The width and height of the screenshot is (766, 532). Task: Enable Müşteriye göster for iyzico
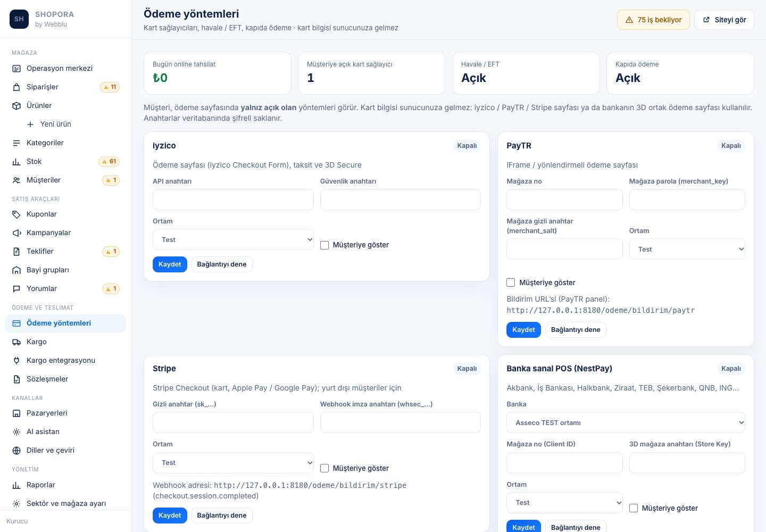(x=324, y=245)
